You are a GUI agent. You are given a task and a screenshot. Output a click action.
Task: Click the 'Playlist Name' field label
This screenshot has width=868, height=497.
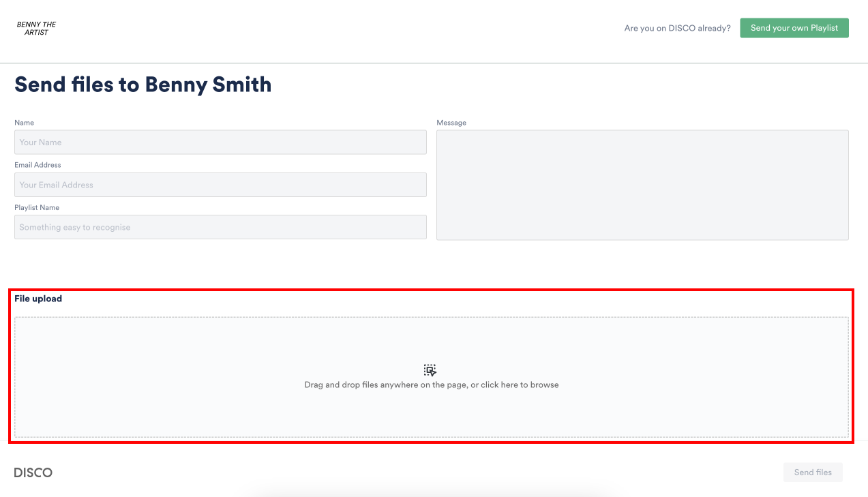[37, 207]
